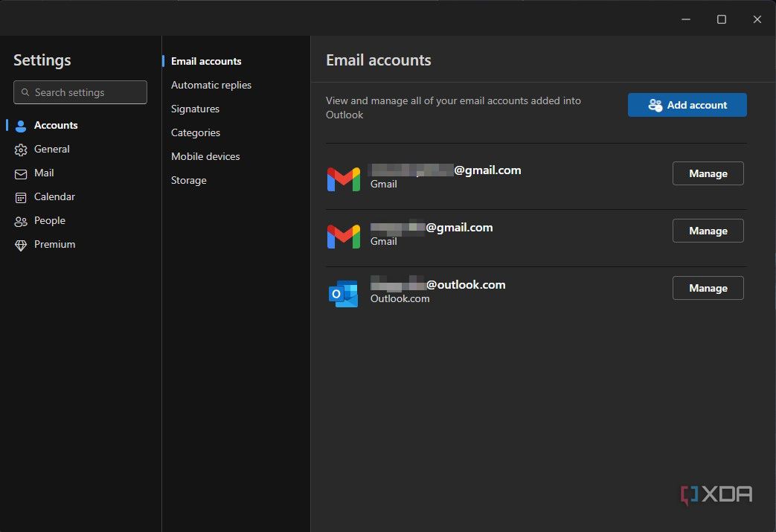The width and height of the screenshot is (776, 532).
Task: Click the People icon in sidebar
Action: click(x=21, y=221)
